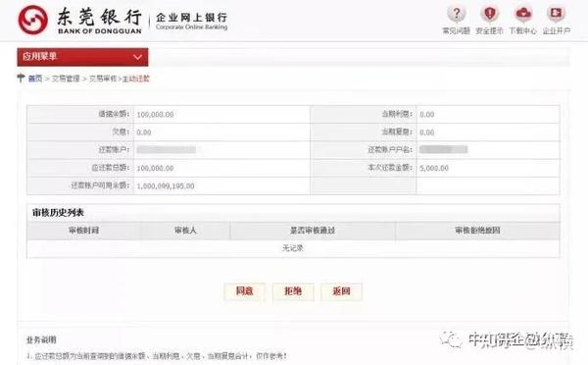Click the blurred 还款账户户名 value
The image size is (588, 365).
[x=443, y=150]
